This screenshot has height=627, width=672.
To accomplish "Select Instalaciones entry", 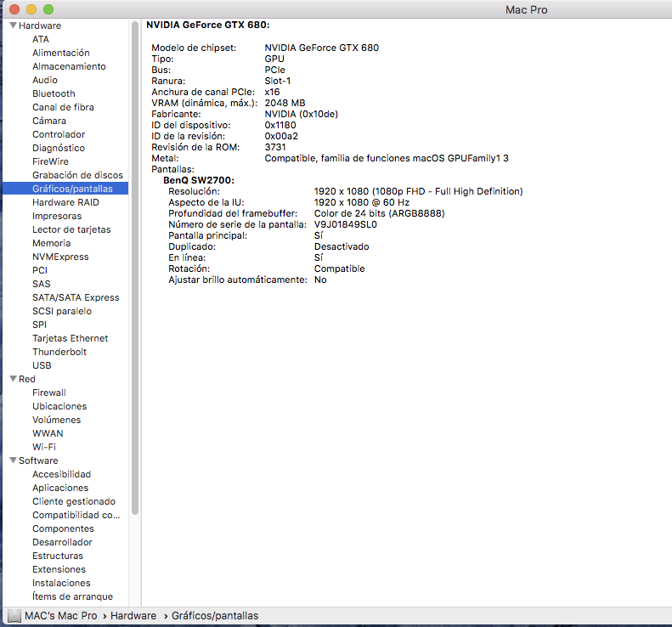I will click(x=61, y=583).
